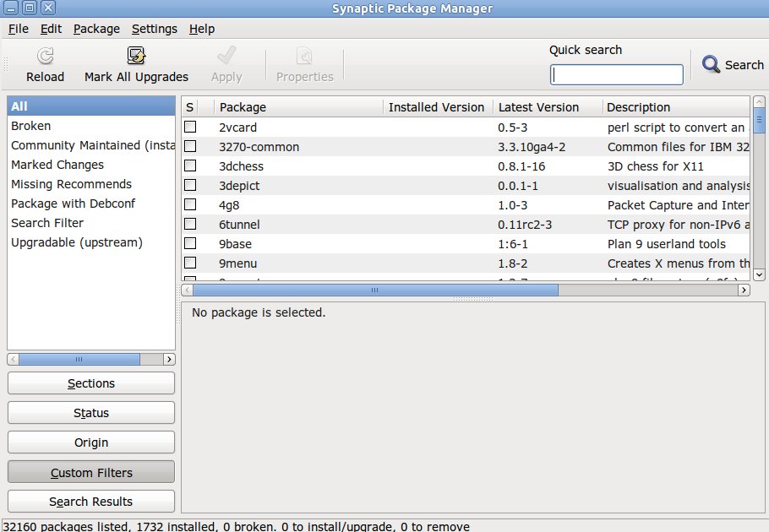Screen dimensions: 769x532
Task: Select the 6tunnel package name
Action: [x=239, y=225]
